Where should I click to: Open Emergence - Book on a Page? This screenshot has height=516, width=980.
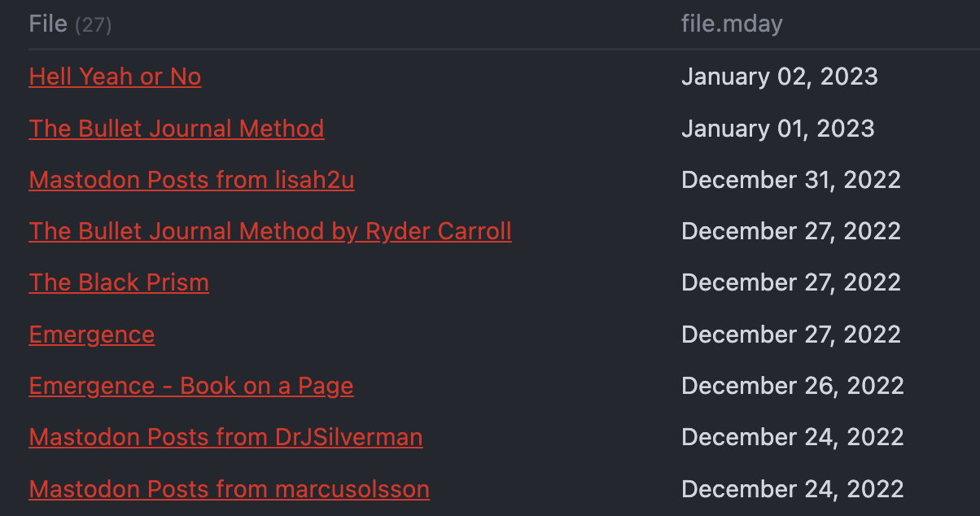click(191, 386)
